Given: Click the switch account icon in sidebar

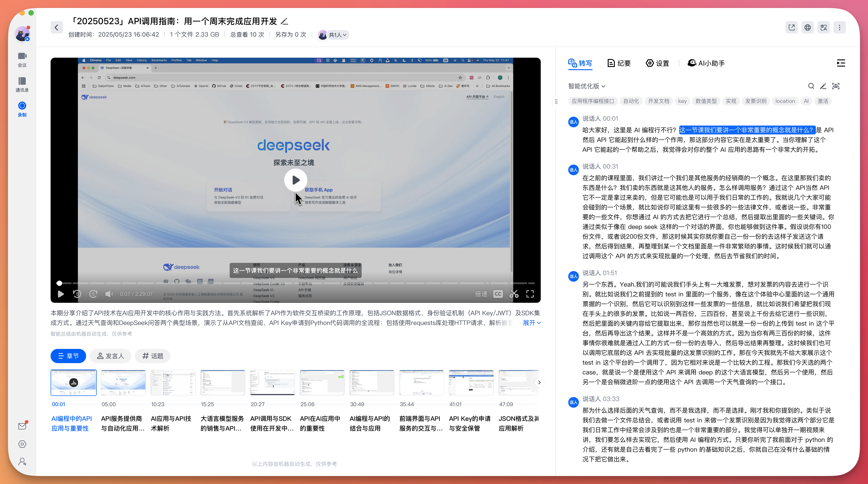Looking at the screenshot, I should pyautogui.click(x=22, y=462).
